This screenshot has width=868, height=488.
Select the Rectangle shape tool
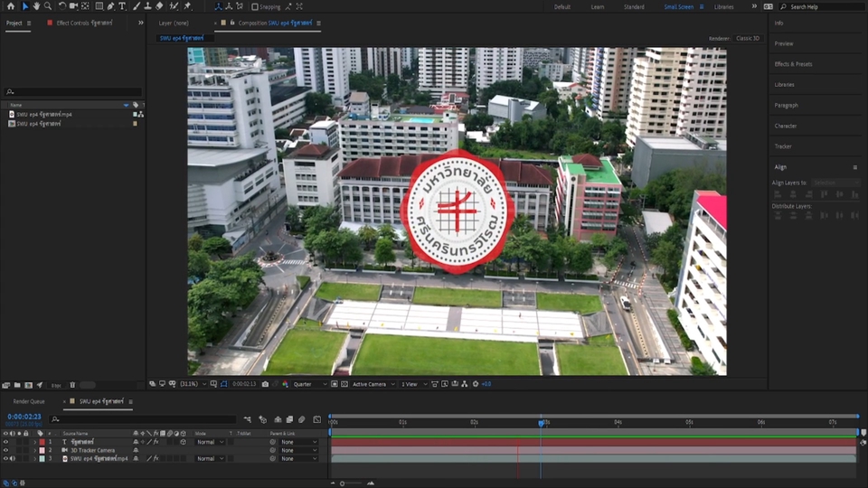99,6
